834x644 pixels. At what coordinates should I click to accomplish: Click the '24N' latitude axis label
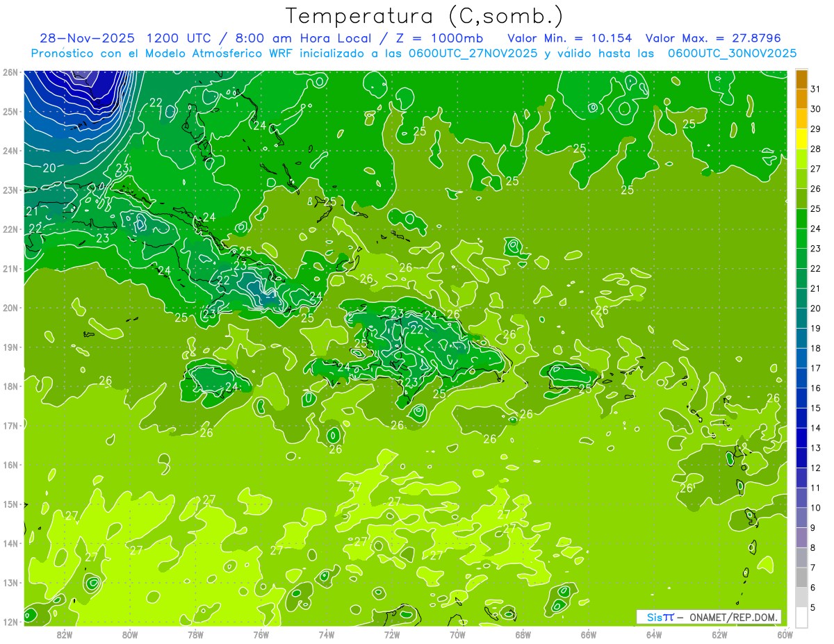point(10,151)
